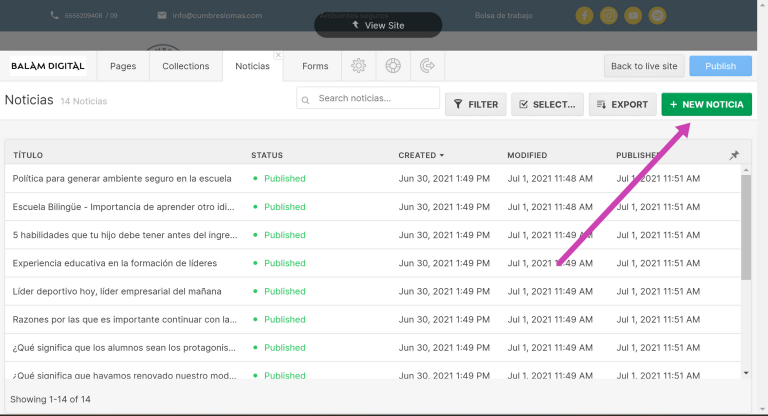This screenshot has height=416, width=768.
Task: Open the Facebook social icon
Action: coord(584,16)
